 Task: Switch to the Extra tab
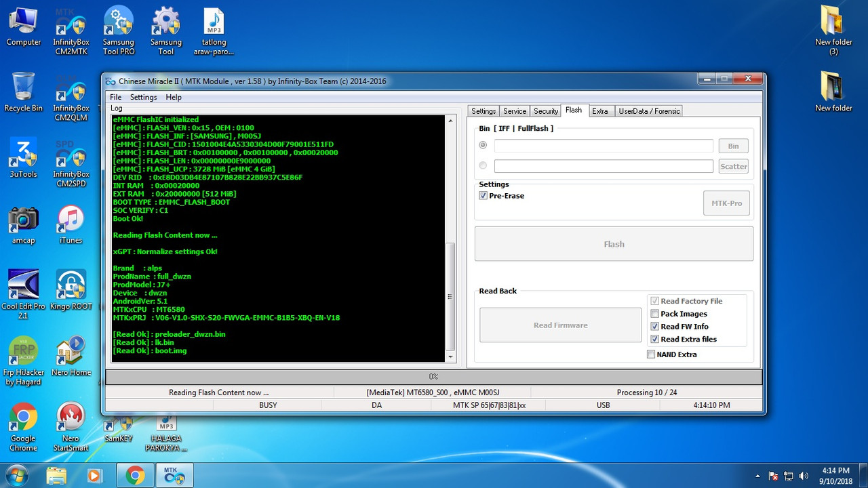click(x=600, y=111)
